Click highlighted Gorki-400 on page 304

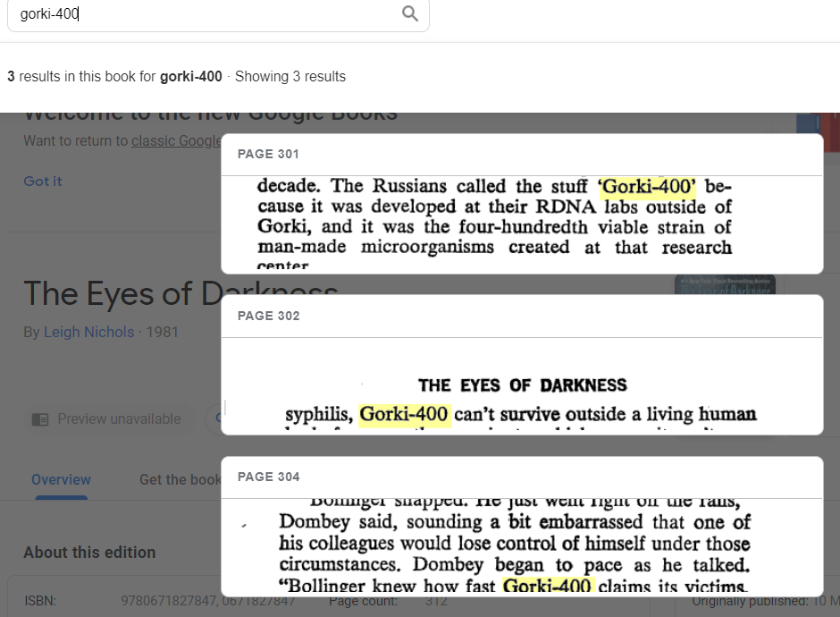click(549, 586)
